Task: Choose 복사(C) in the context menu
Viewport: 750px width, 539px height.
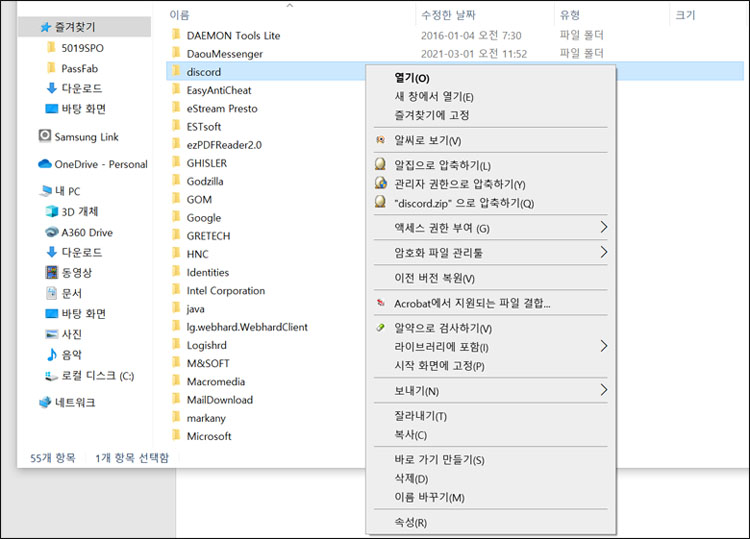Action: pyautogui.click(x=410, y=435)
